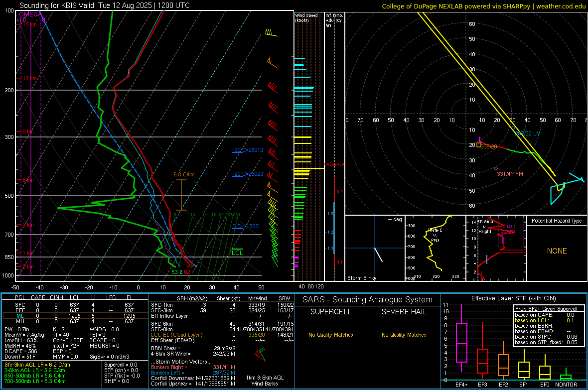This screenshot has height=390, width=588.
Task: Click the 'Potential Hazard Type' header
Action: [x=557, y=221]
